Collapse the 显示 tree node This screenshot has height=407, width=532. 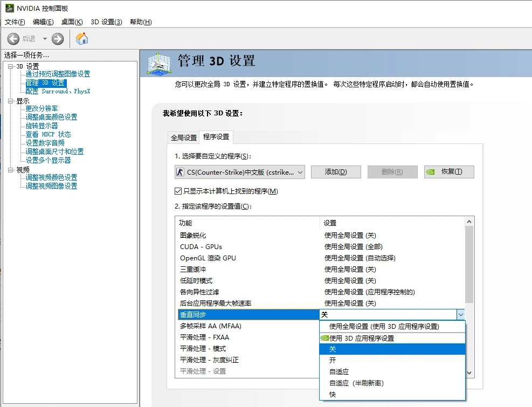[x=11, y=101]
